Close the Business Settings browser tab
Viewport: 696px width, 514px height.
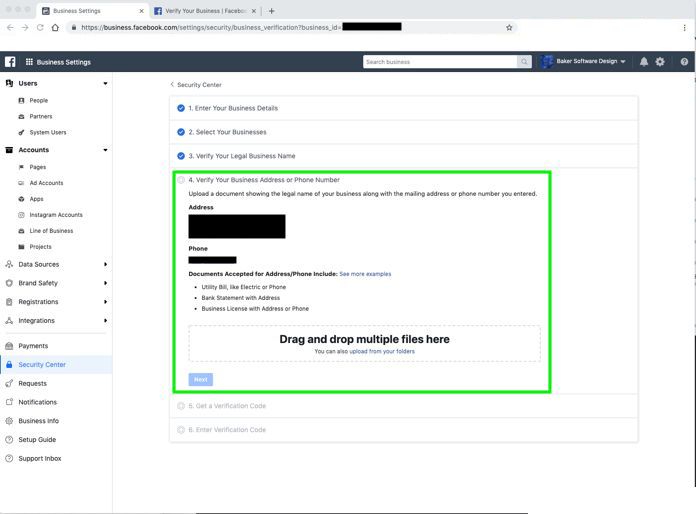click(142, 11)
